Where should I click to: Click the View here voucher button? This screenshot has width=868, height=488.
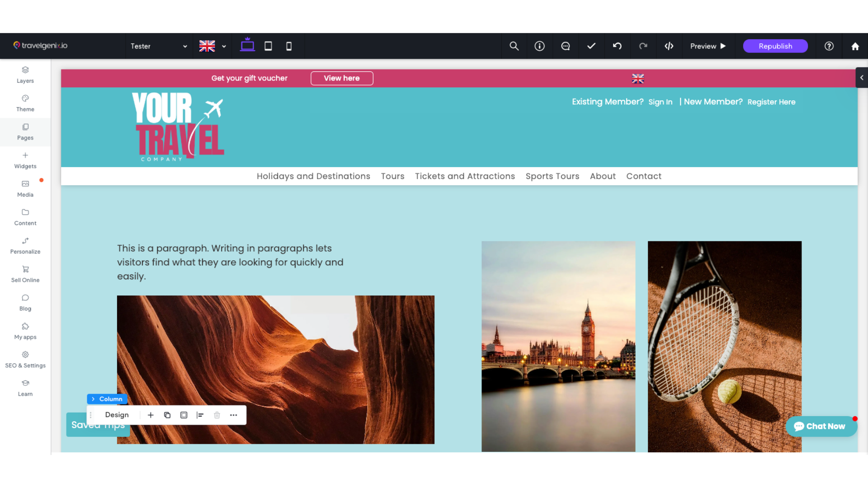[x=342, y=78]
